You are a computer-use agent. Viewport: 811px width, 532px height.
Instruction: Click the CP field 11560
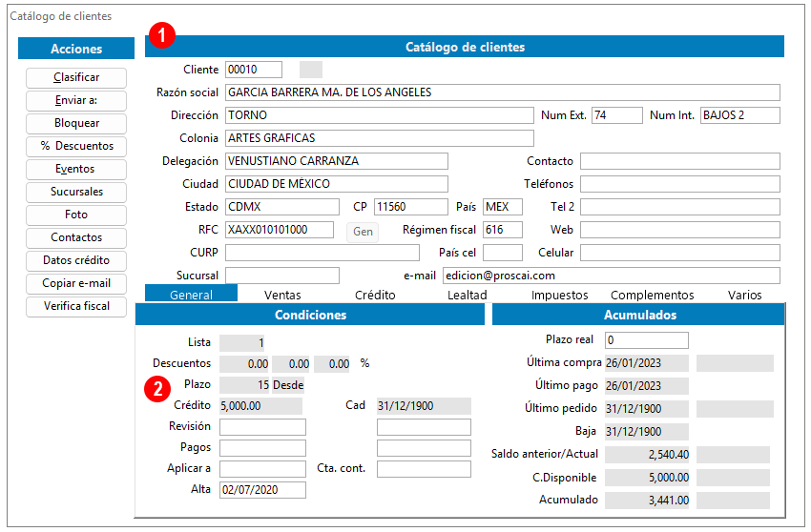pyautogui.click(x=411, y=207)
